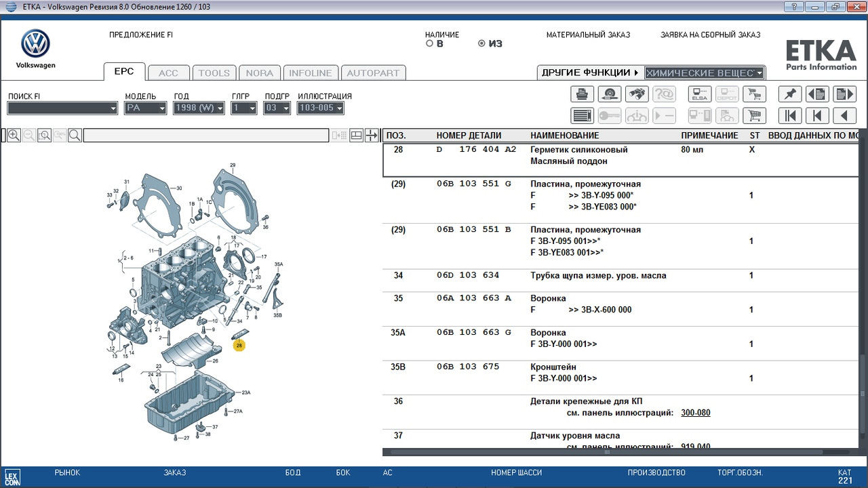
Task: Select part number 06B 103 551 B
Action: [x=474, y=229]
